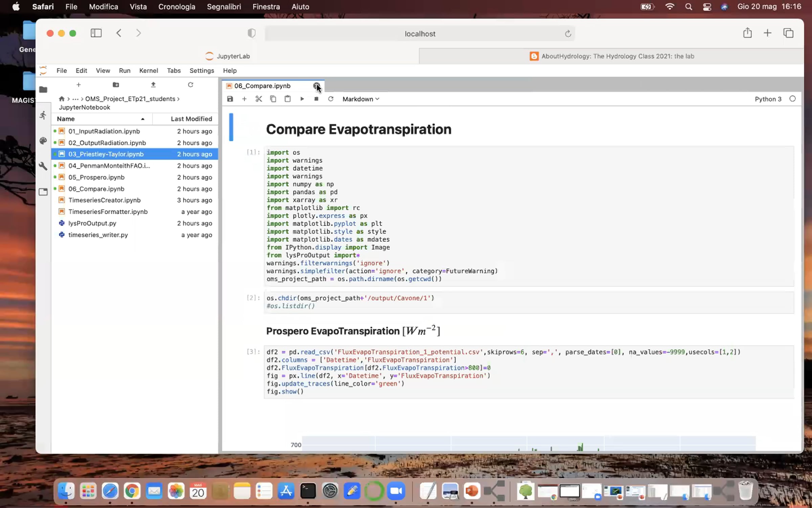Paste cell from clipboard in notebook toolbar

[x=288, y=99]
